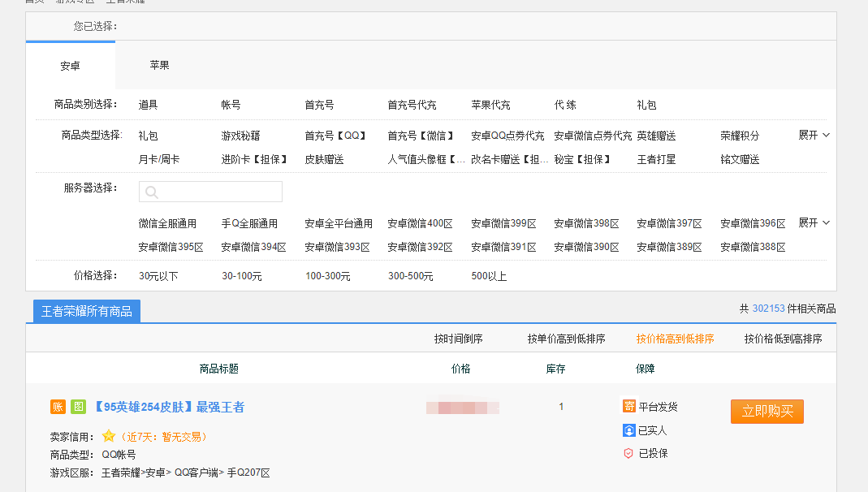Click the server search input field
Image resolution: width=868 pixels, height=492 pixels.
210,192
